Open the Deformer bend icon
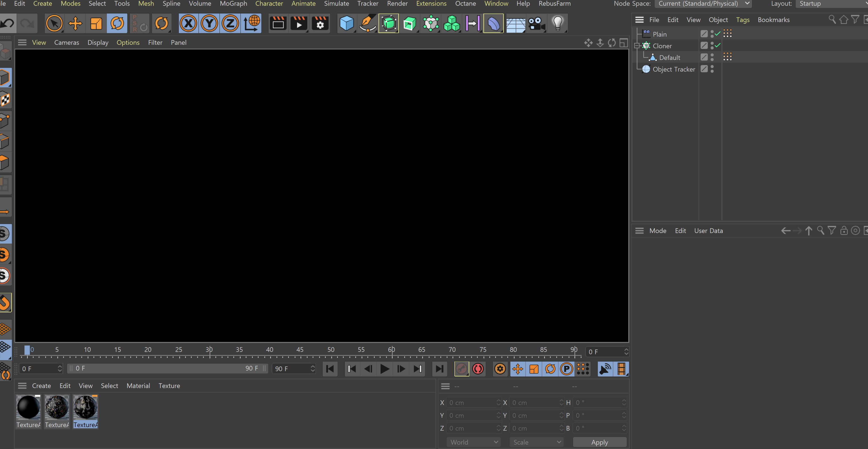Image resolution: width=868 pixels, height=449 pixels. coord(493,23)
